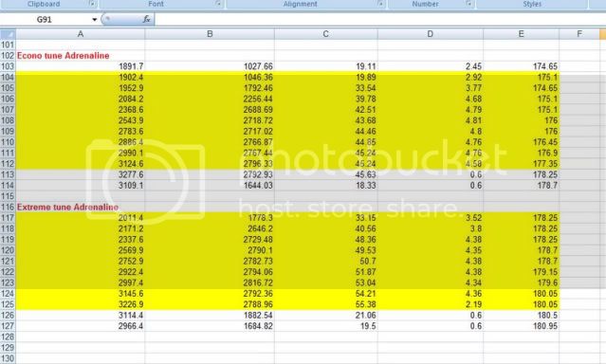Select cell containing 1027.66

point(210,66)
